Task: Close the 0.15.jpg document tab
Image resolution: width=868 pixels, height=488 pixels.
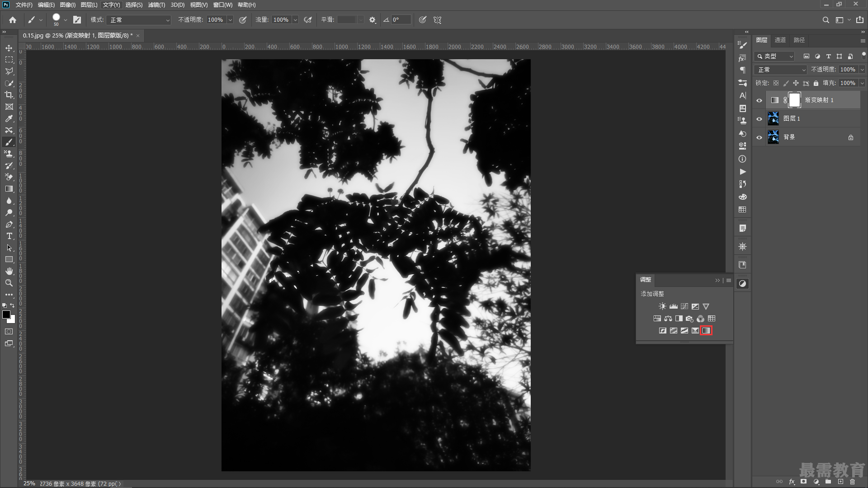Action: [x=138, y=36]
